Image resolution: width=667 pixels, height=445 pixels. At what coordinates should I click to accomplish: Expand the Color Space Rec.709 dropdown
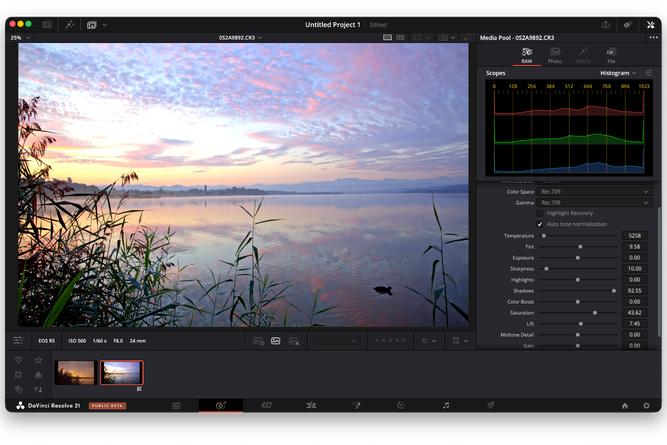click(594, 191)
